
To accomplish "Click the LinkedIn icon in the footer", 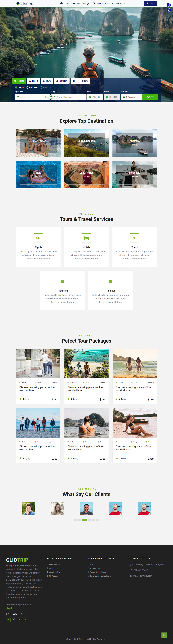I will (x=19, y=619).
